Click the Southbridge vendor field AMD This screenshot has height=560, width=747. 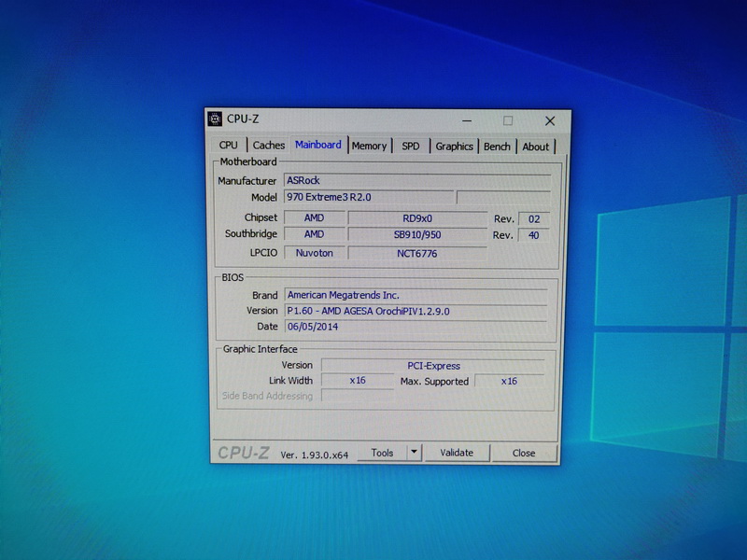(x=315, y=234)
